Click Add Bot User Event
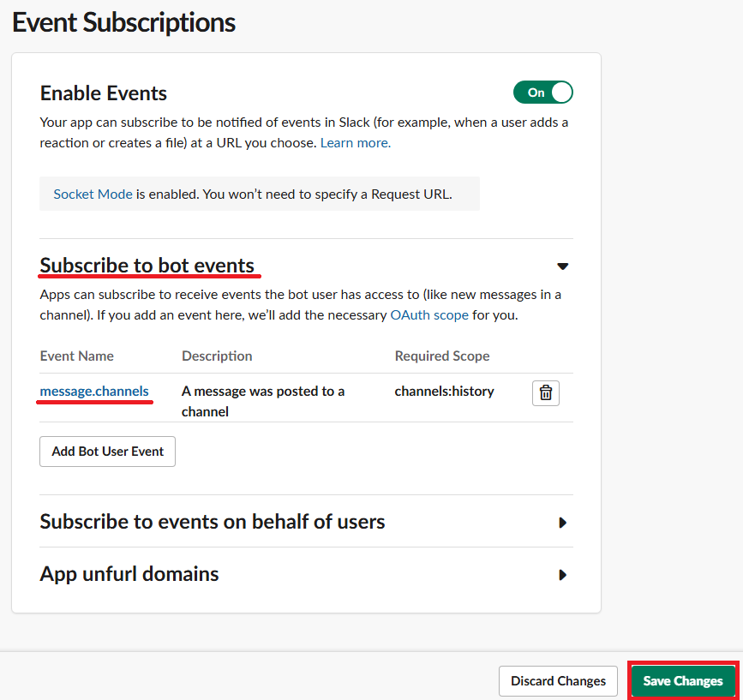 [x=107, y=452]
